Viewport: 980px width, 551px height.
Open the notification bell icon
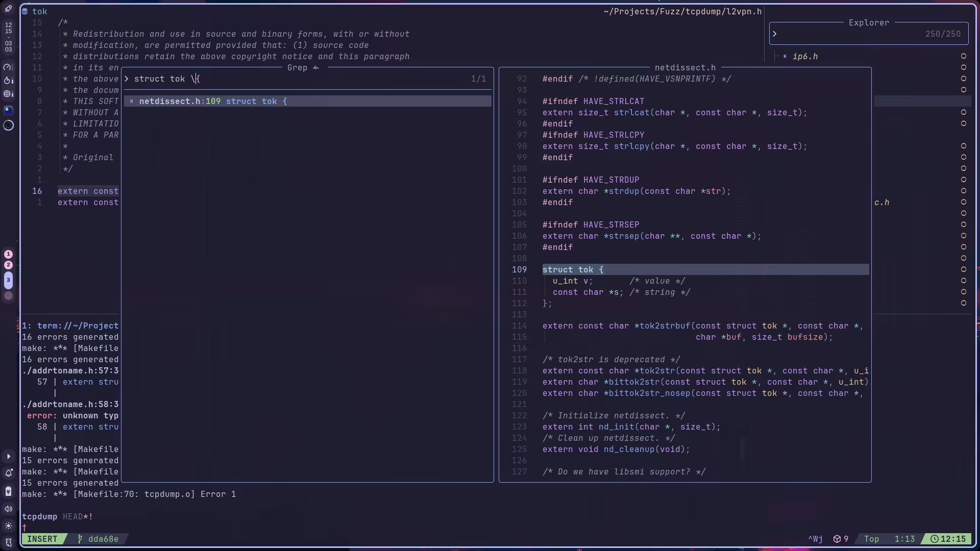coord(8,473)
